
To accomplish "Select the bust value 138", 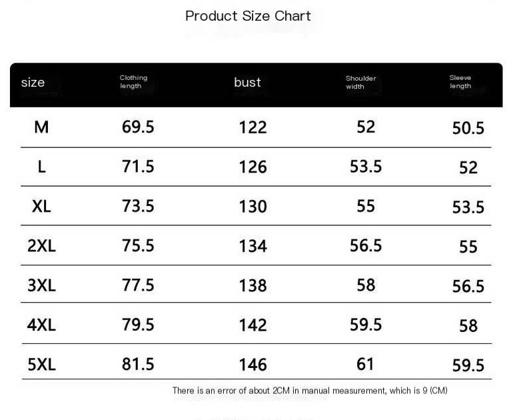I will point(253,285).
